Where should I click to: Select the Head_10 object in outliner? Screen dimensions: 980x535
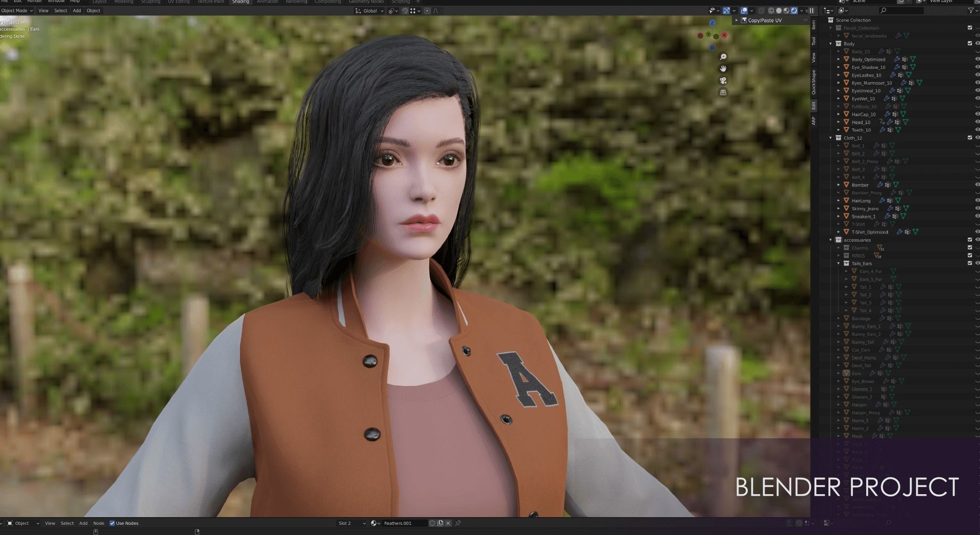861,122
